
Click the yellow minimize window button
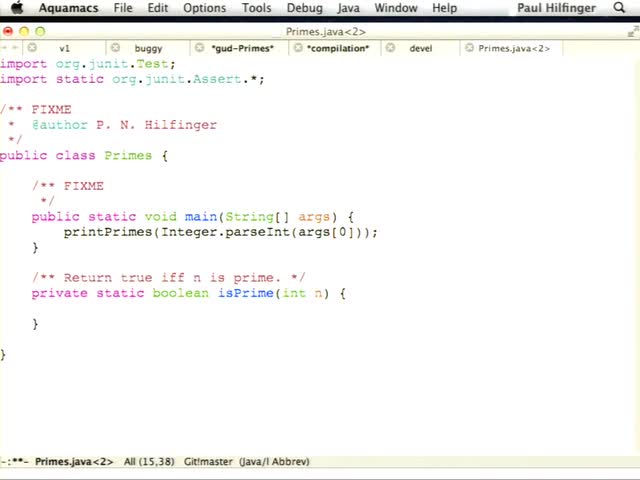pyautogui.click(x=24, y=31)
